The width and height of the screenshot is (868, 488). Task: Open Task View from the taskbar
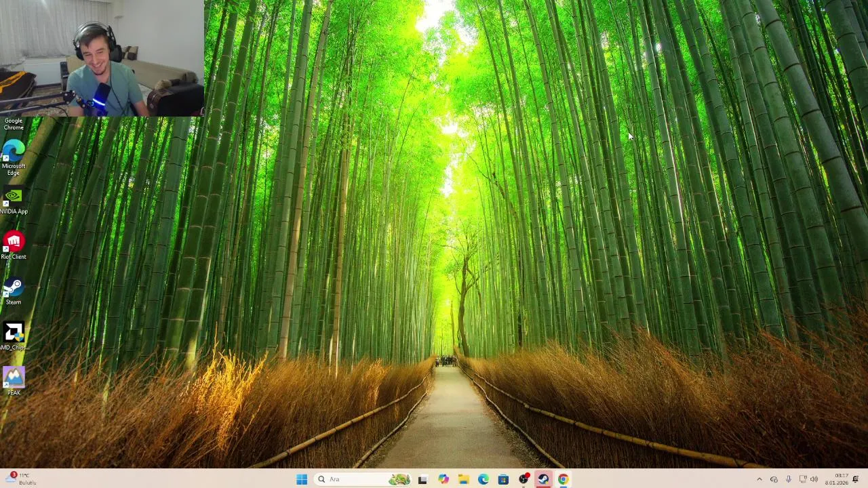coord(422,479)
